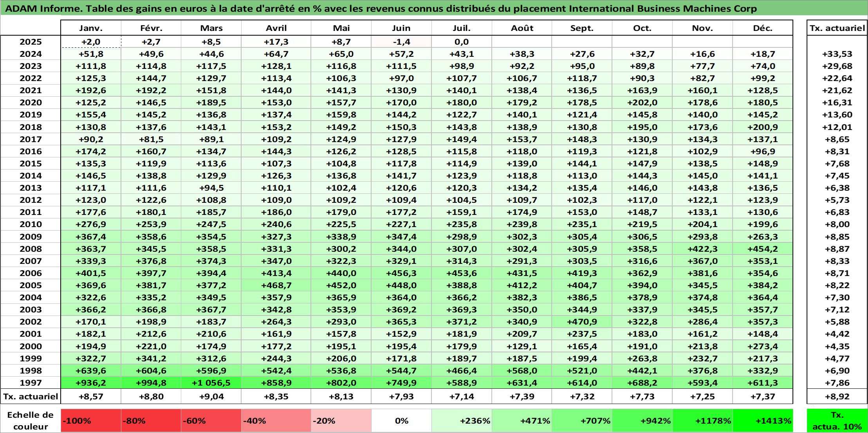Select the cell showing +276,9

91,224
